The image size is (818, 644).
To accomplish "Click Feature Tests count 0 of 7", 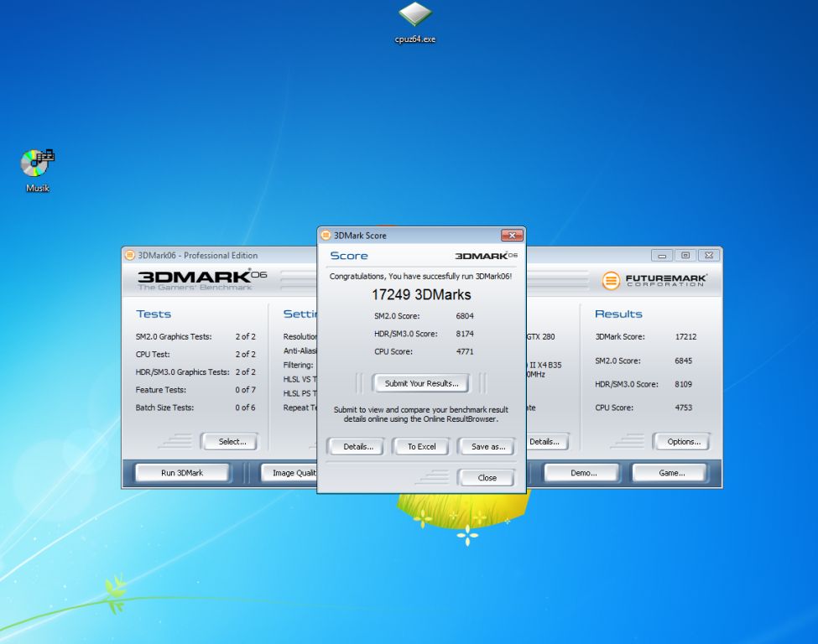I will pyautogui.click(x=245, y=390).
